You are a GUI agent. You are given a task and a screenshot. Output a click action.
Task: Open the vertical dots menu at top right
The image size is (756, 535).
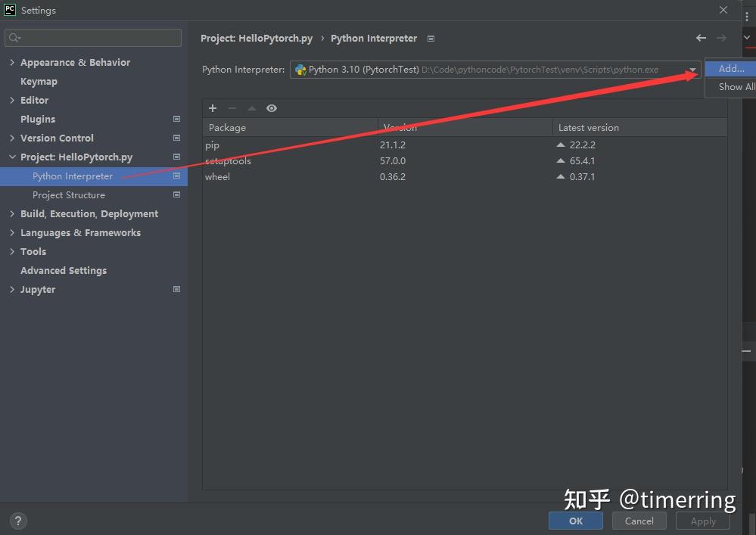coord(748,15)
